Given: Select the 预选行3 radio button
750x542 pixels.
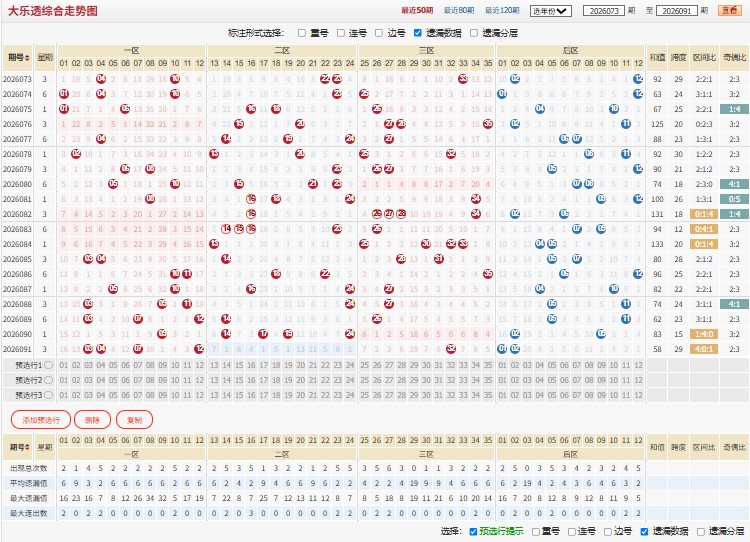Looking at the screenshot, I should [x=48, y=395].
